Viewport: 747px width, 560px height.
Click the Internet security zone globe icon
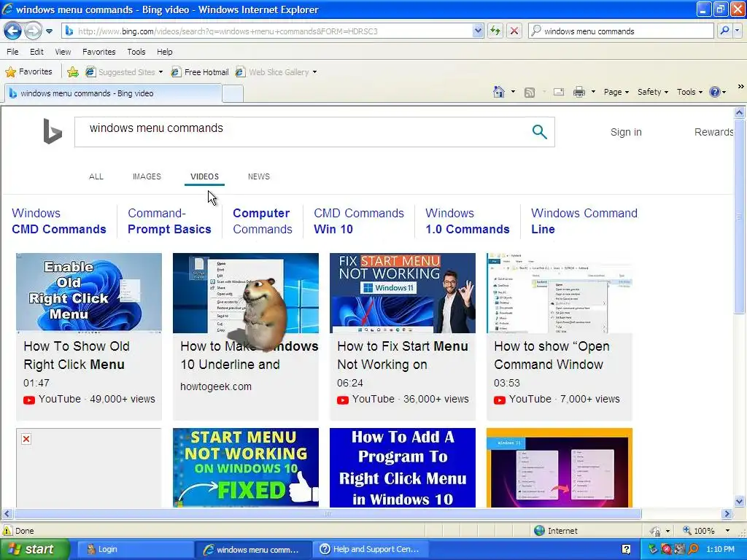click(539, 531)
